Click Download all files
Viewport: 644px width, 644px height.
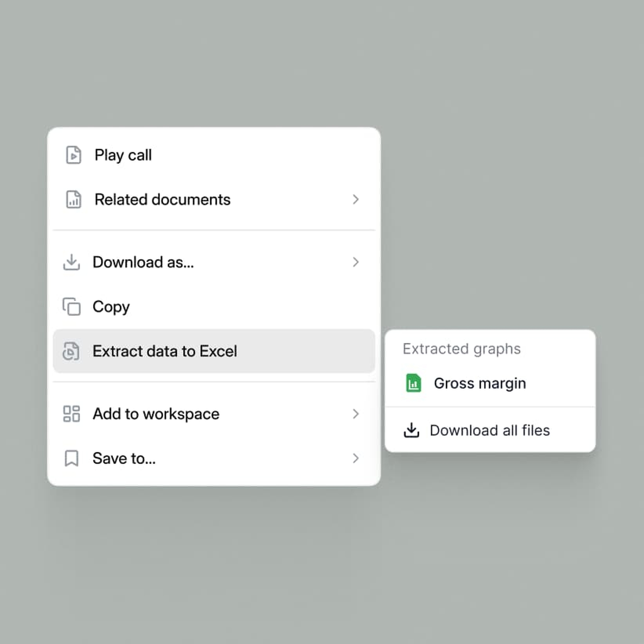tap(490, 430)
